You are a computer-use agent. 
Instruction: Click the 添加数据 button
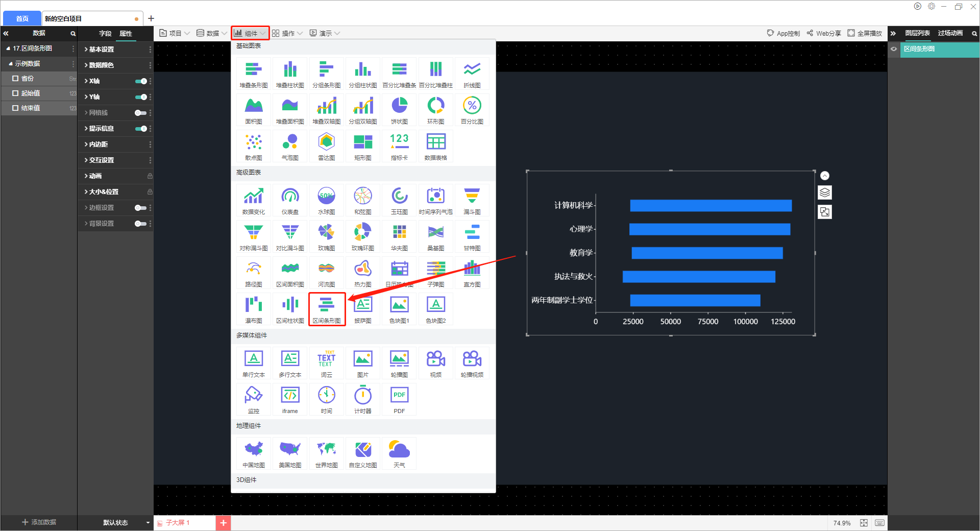pyautogui.click(x=39, y=522)
